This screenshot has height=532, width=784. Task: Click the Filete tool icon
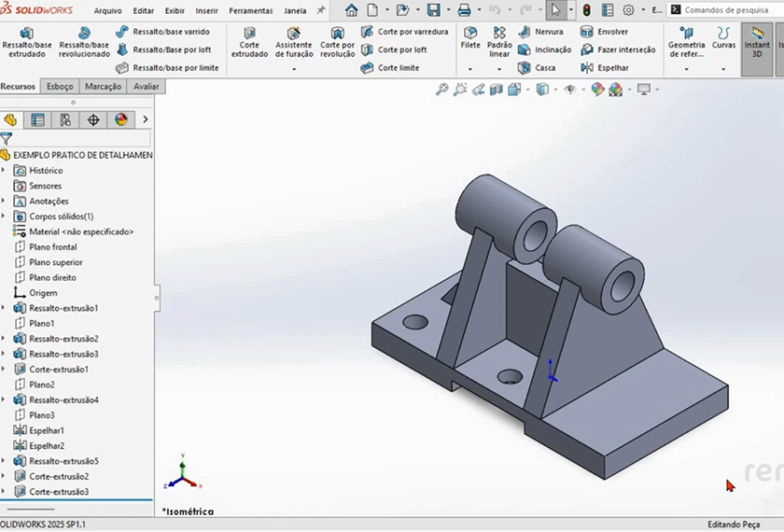(470, 34)
